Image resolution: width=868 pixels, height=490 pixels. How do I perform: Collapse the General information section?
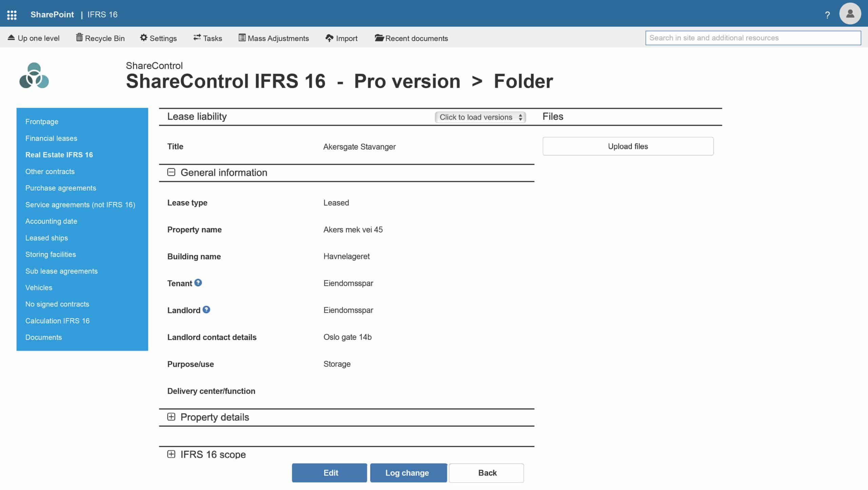pyautogui.click(x=171, y=172)
